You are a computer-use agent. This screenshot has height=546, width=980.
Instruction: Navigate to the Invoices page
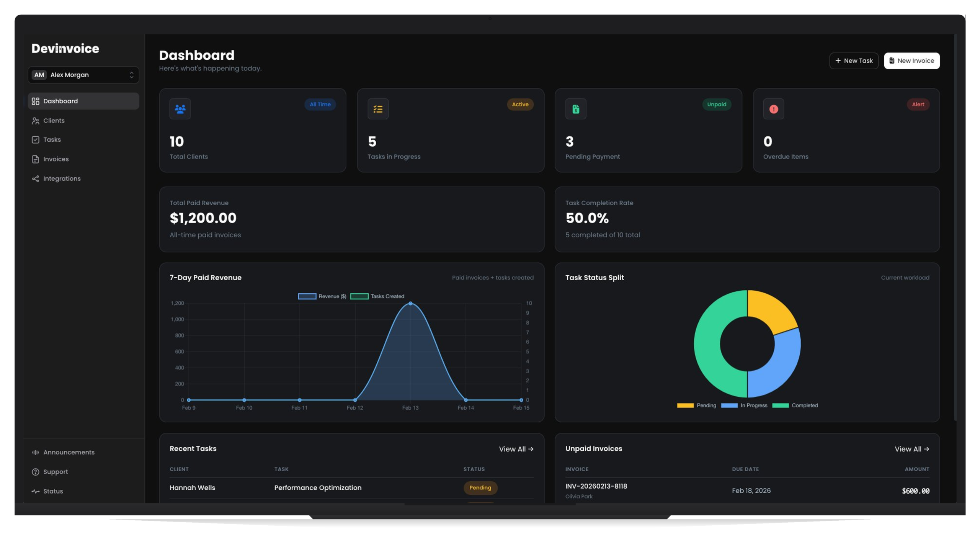tap(56, 159)
